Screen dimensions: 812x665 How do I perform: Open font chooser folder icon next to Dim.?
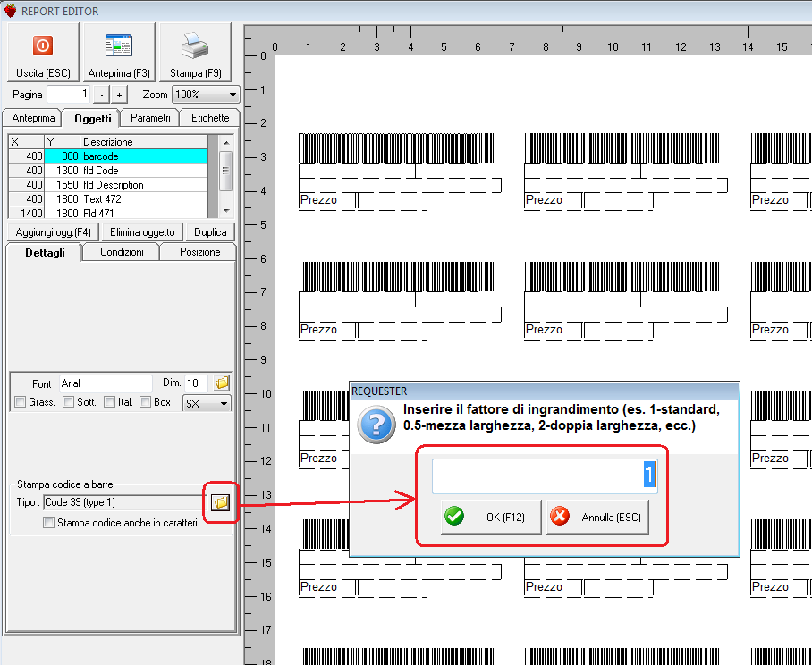(x=222, y=383)
